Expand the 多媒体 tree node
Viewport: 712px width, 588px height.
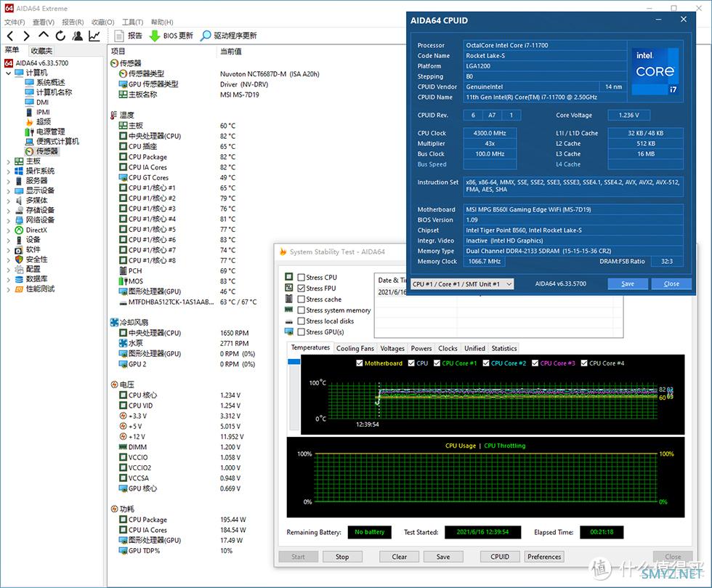[9, 201]
